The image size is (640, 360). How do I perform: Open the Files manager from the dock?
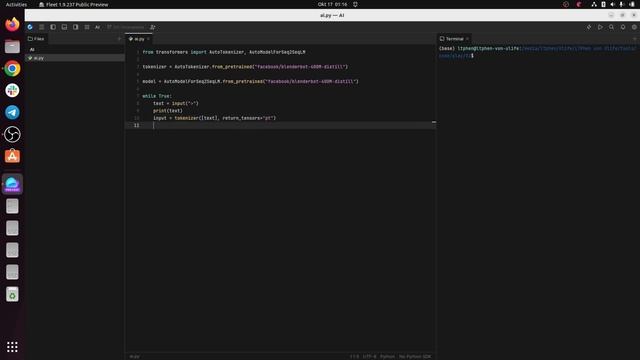click(x=12, y=47)
